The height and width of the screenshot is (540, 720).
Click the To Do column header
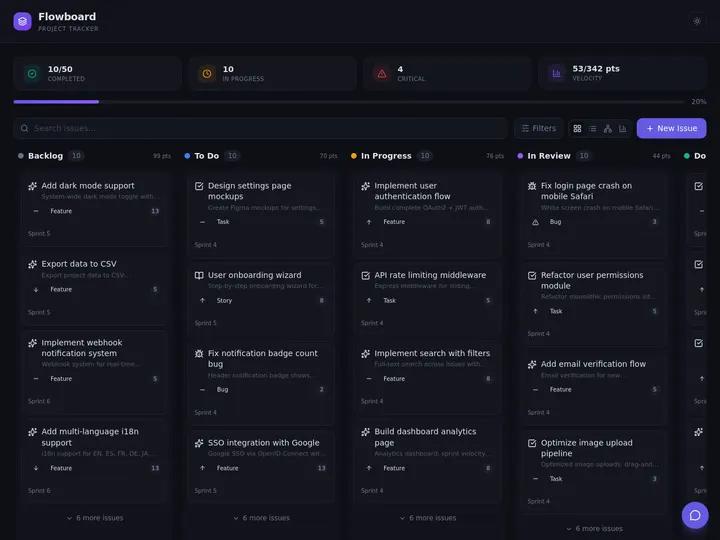click(207, 156)
